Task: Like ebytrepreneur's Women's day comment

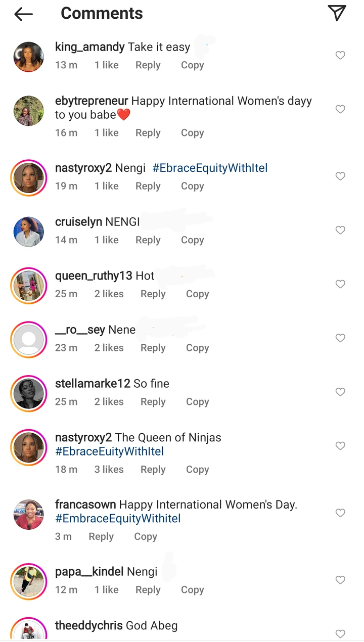Action: [340, 109]
